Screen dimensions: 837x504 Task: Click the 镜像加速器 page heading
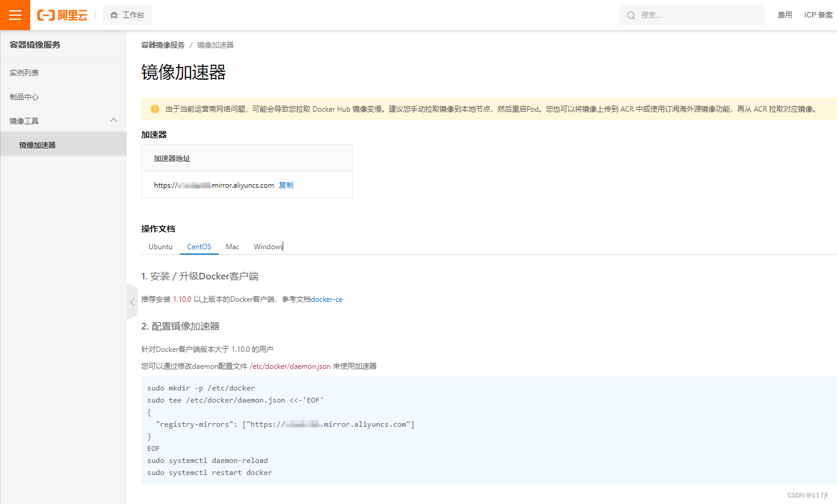[x=184, y=72]
